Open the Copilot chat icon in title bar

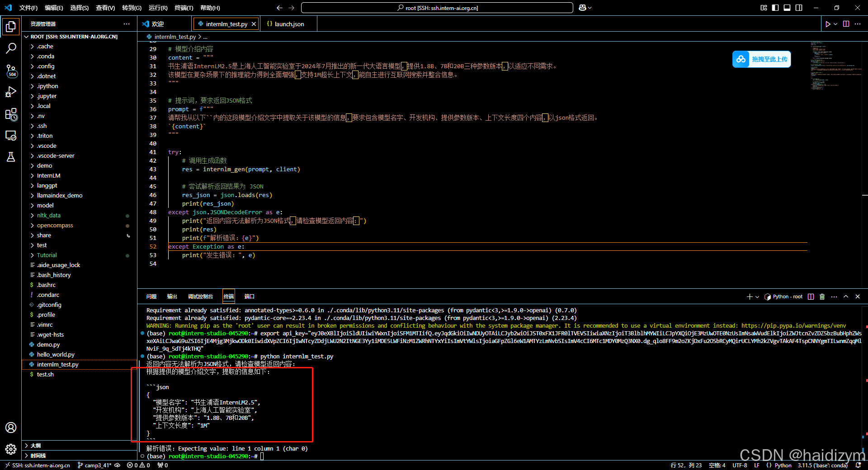click(583, 8)
